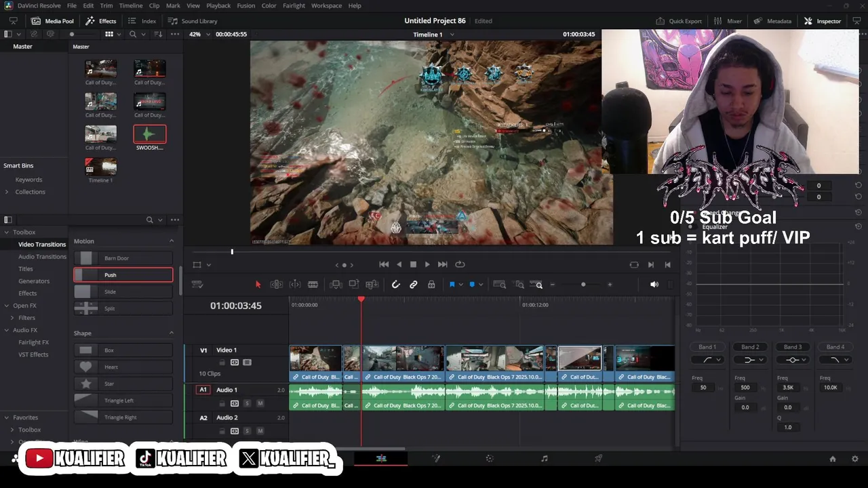
Task: Toggle the Effects panel button
Action: click(100, 21)
